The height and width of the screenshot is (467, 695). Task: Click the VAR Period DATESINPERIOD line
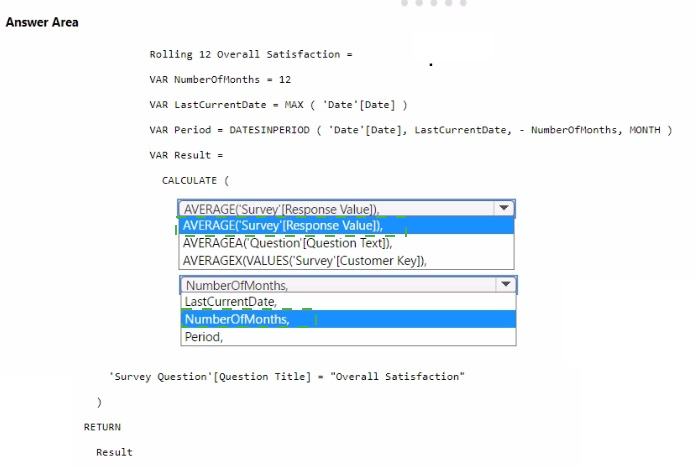(x=410, y=130)
